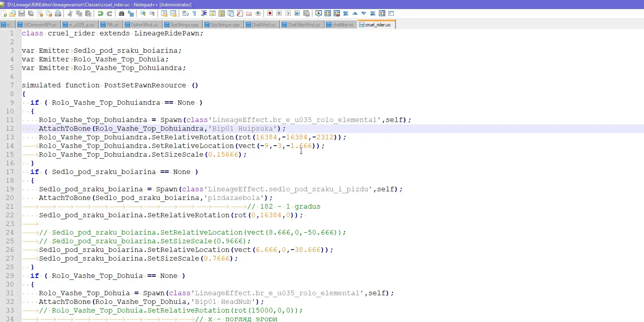Image resolution: width=644 pixels, height=322 pixels.
Task: Stop macro recording square icon
Action: (279, 13)
